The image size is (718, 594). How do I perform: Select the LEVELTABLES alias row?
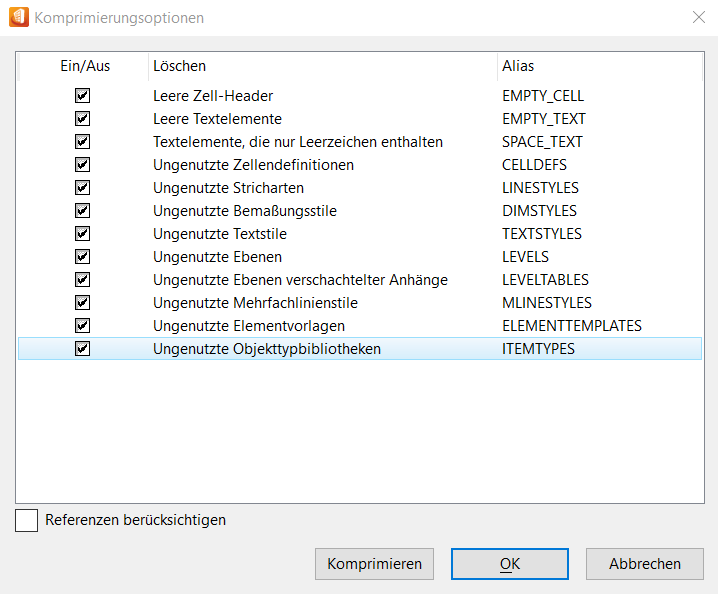tap(545, 280)
